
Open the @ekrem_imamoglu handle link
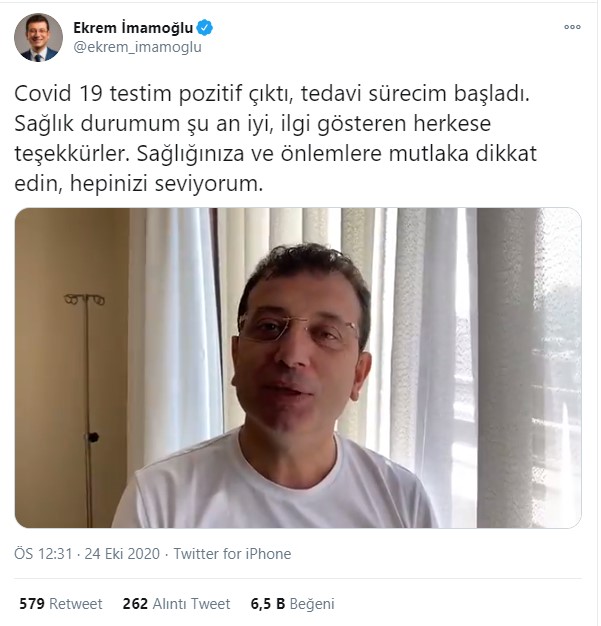click(x=137, y=47)
